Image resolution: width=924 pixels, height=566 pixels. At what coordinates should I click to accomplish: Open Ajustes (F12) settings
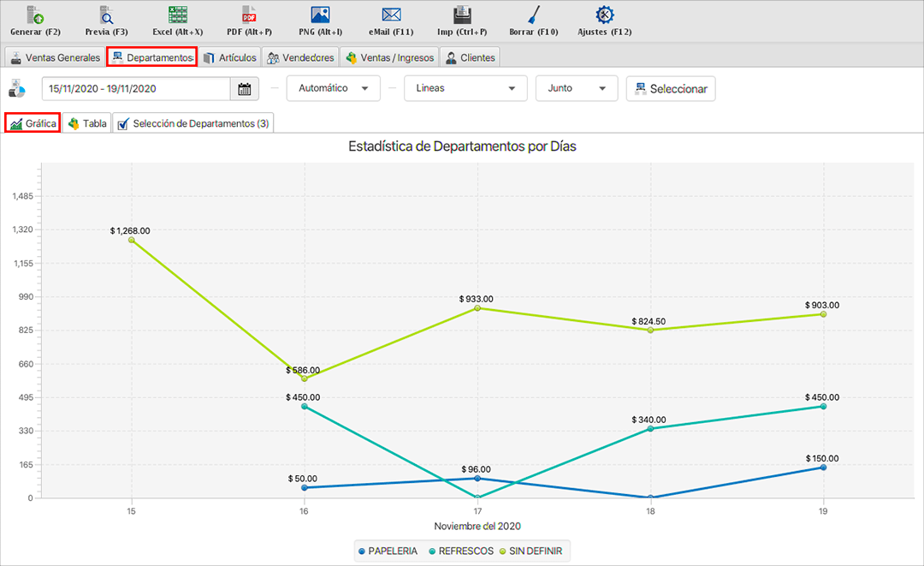605,15
